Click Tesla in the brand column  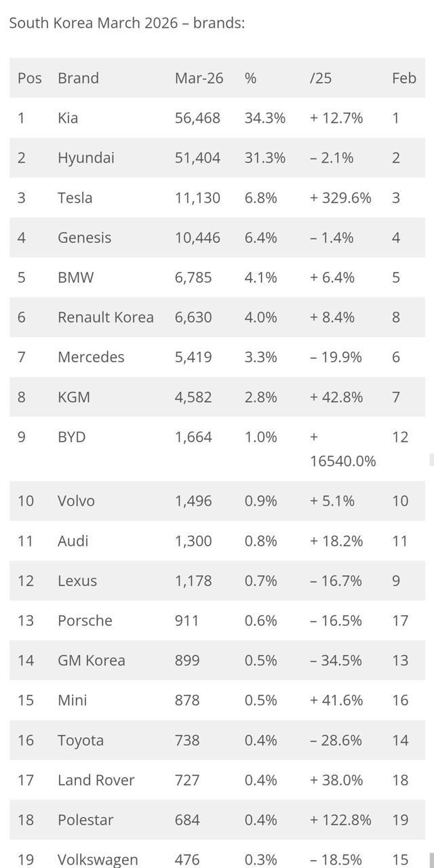point(75,198)
